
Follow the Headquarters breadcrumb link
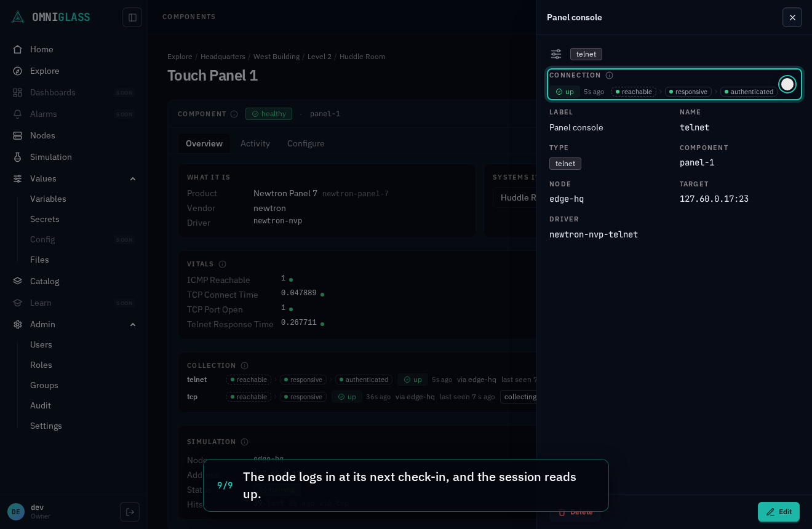[223, 57]
